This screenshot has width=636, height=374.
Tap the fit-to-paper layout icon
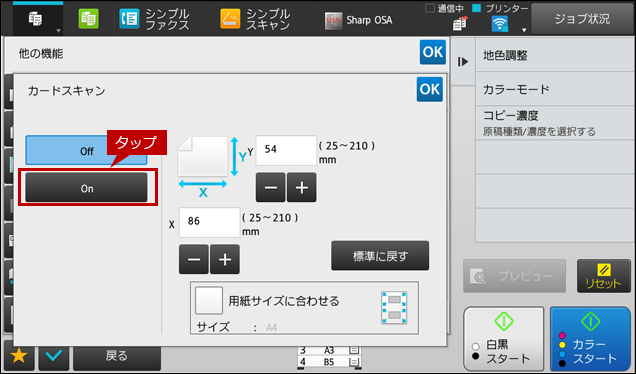(394, 307)
